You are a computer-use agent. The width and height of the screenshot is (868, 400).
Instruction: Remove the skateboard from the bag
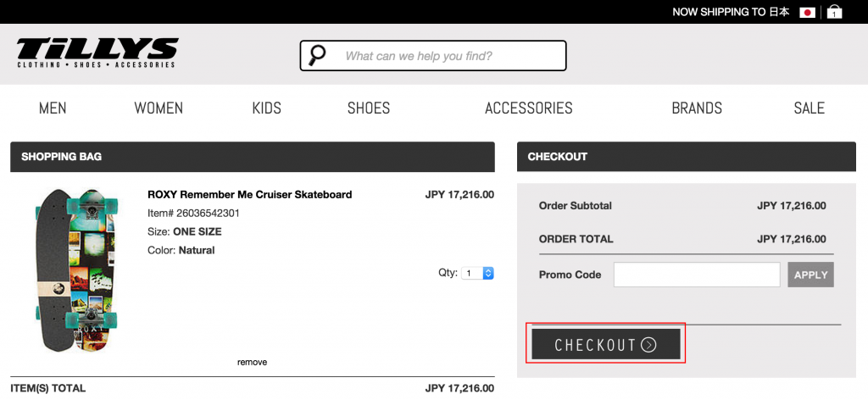252,363
